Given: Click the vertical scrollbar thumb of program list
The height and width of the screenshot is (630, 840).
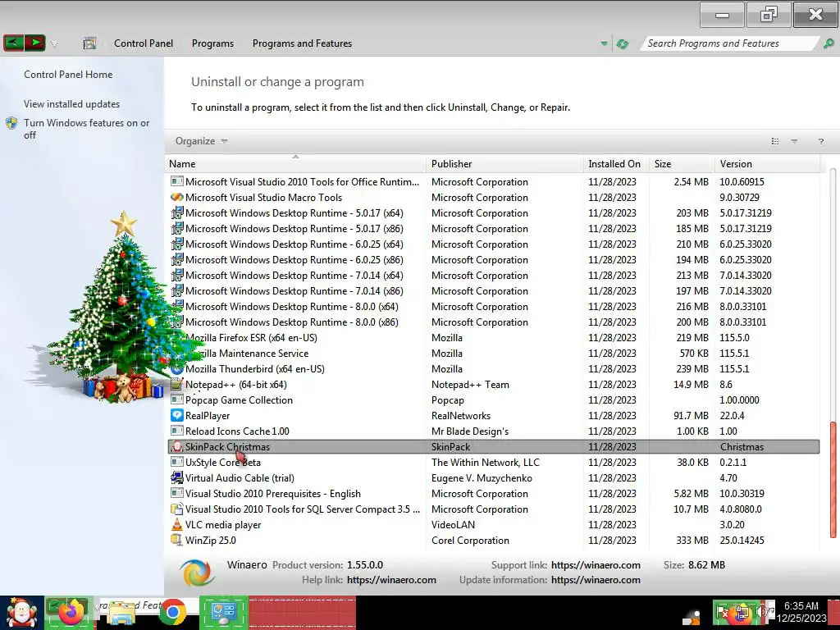Looking at the screenshot, I should click(x=833, y=480).
